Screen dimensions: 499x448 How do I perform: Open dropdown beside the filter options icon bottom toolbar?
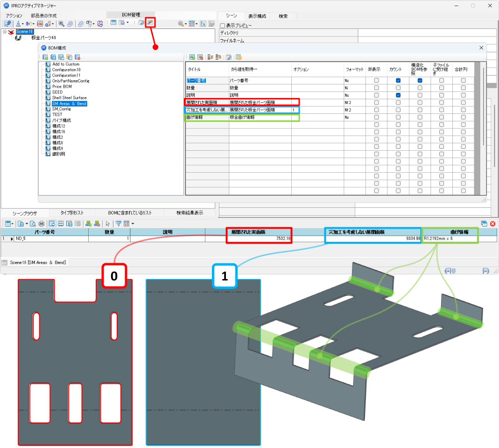pyautogui.click(x=133, y=224)
